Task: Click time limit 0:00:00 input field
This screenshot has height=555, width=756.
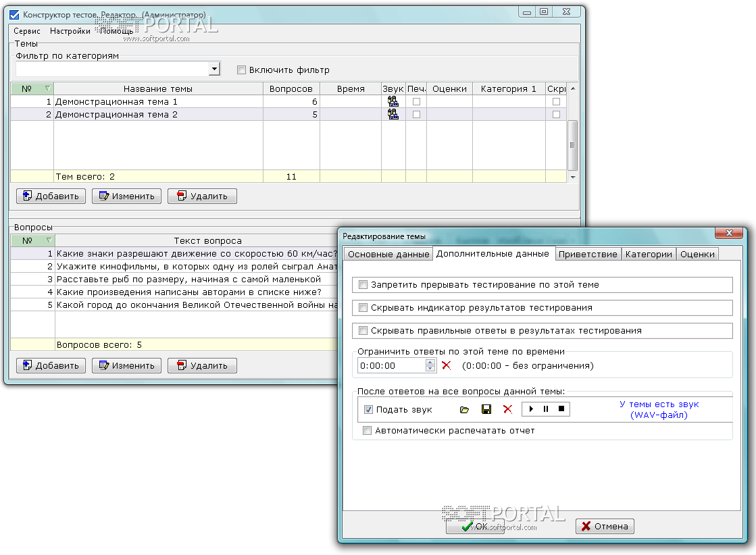Action: 392,366
